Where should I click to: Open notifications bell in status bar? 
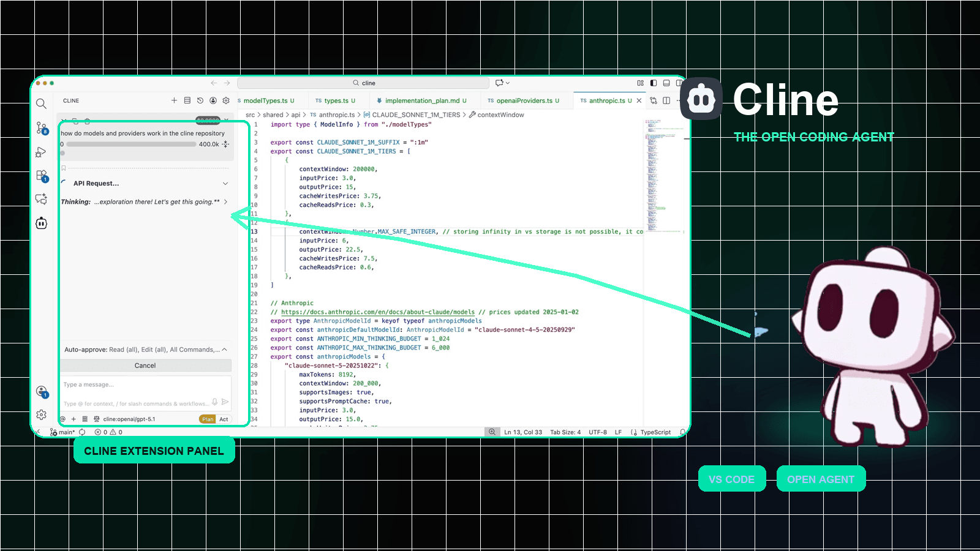(x=682, y=432)
